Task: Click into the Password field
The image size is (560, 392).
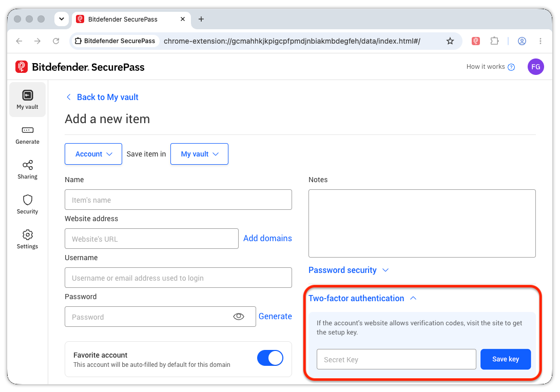Action: coord(160,316)
